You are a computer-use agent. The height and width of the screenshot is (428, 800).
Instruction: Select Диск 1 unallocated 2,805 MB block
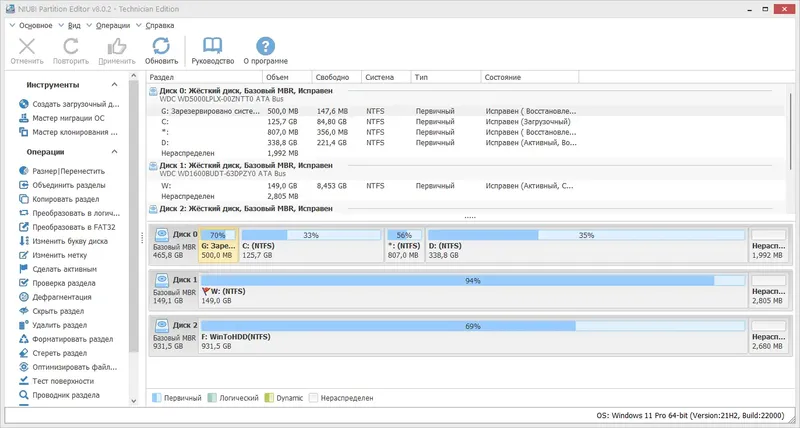(769, 290)
